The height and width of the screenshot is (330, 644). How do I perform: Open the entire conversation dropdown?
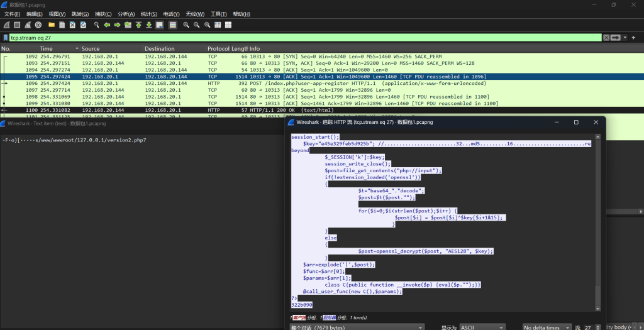pos(357,327)
